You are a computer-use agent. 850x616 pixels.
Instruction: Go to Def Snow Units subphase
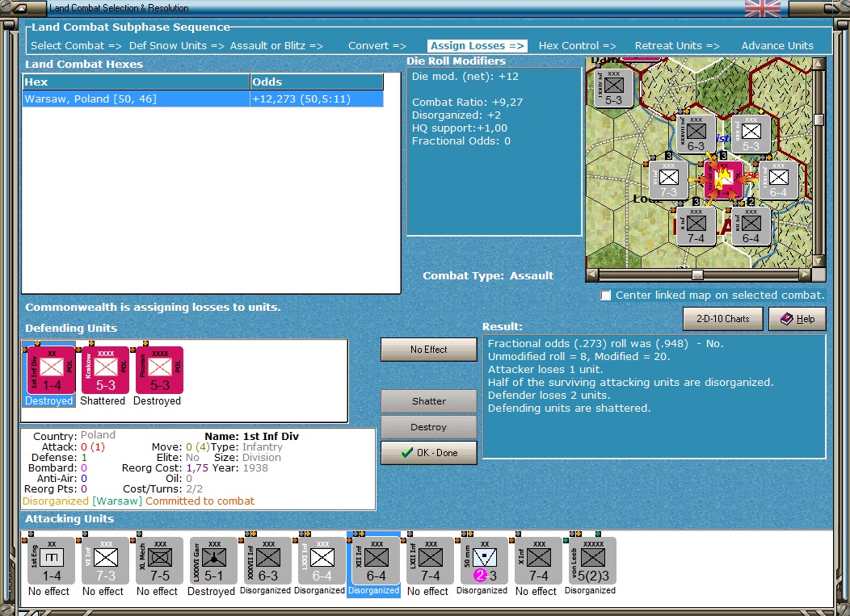tap(176, 45)
